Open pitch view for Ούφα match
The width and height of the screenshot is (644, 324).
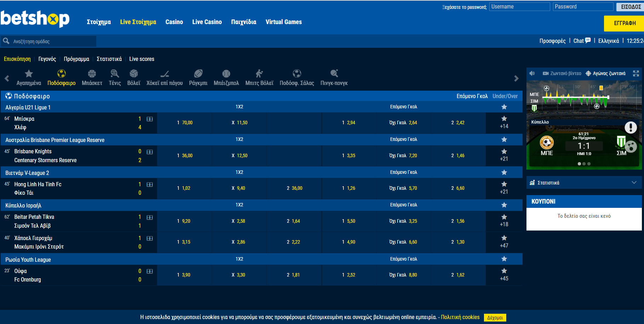pyautogui.click(x=150, y=271)
